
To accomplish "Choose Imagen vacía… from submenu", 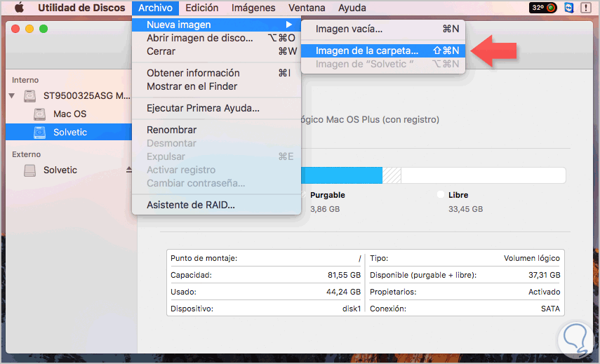I will coord(383,29).
